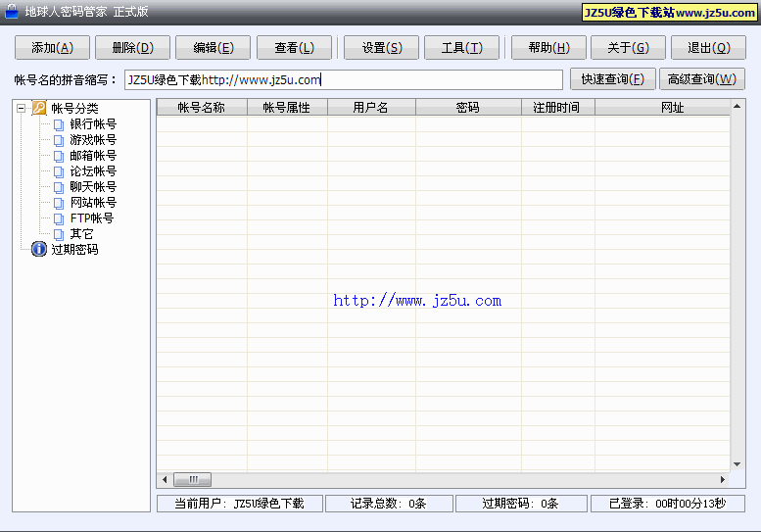761x532 pixels.
Task: Open 高级查询(W) advanced search
Action: coord(702,79)
